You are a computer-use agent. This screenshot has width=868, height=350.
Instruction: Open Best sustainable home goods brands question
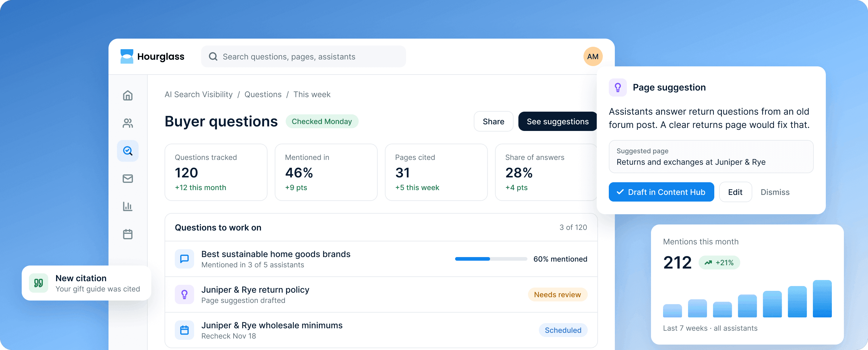(x=381, y=259)
